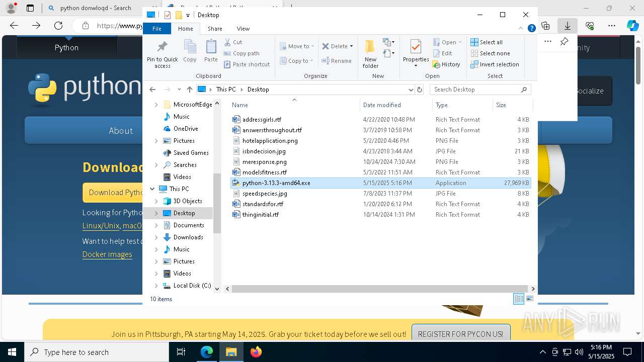This screenshot has height=362, width=644.
Task: Switch to details view layout
Action: (x=519, y=299)
